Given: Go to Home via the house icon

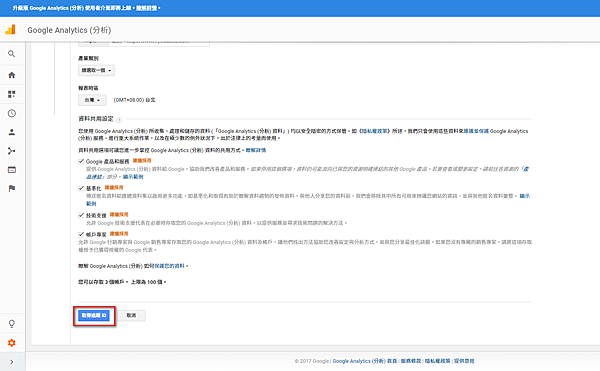Looking at the screenshot, I should click(11, 75).
